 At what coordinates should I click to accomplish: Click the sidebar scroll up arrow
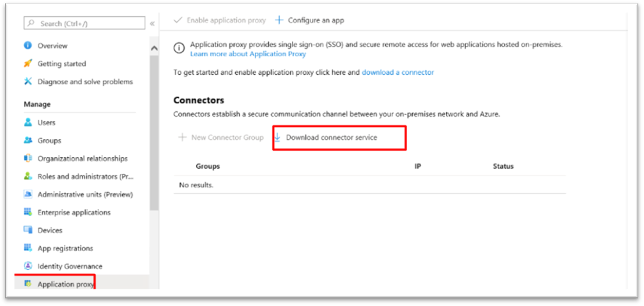click(x=155, y=48)
